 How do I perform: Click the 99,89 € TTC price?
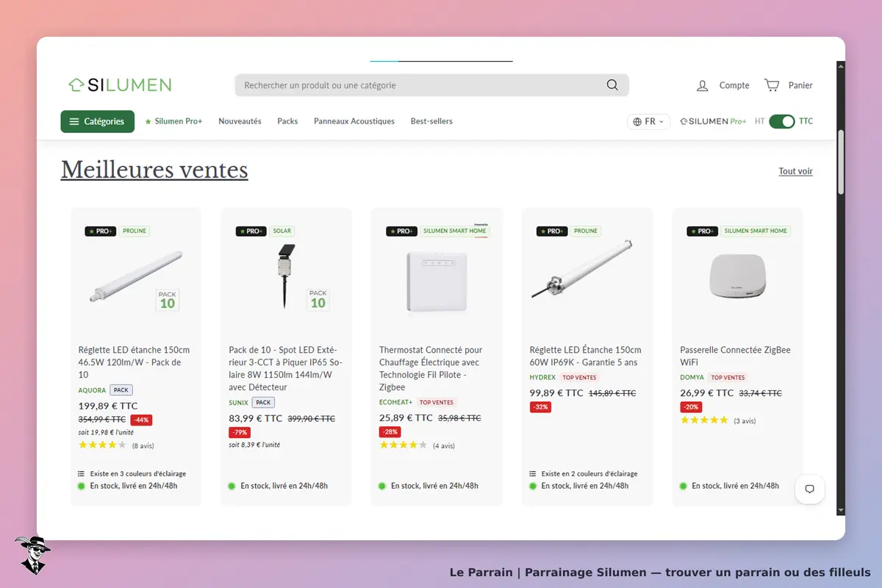click(x=556, y=393)
